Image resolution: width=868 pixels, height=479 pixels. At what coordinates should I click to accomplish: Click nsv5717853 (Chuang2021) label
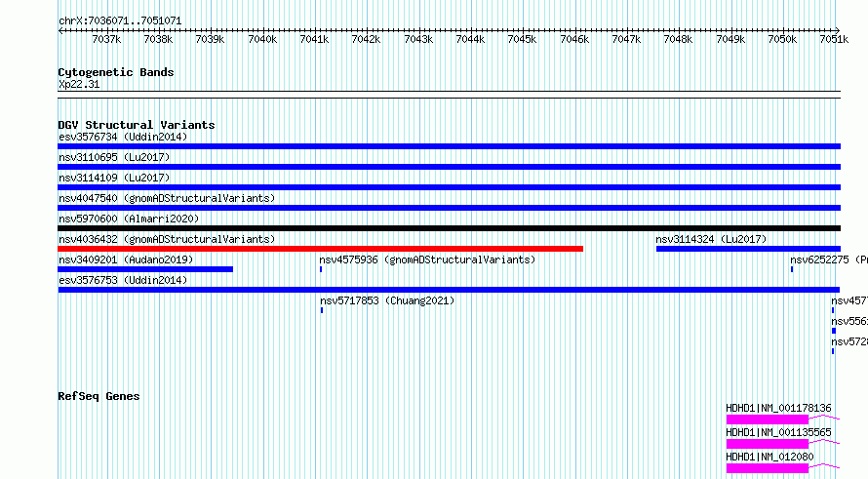pos(387,300)
